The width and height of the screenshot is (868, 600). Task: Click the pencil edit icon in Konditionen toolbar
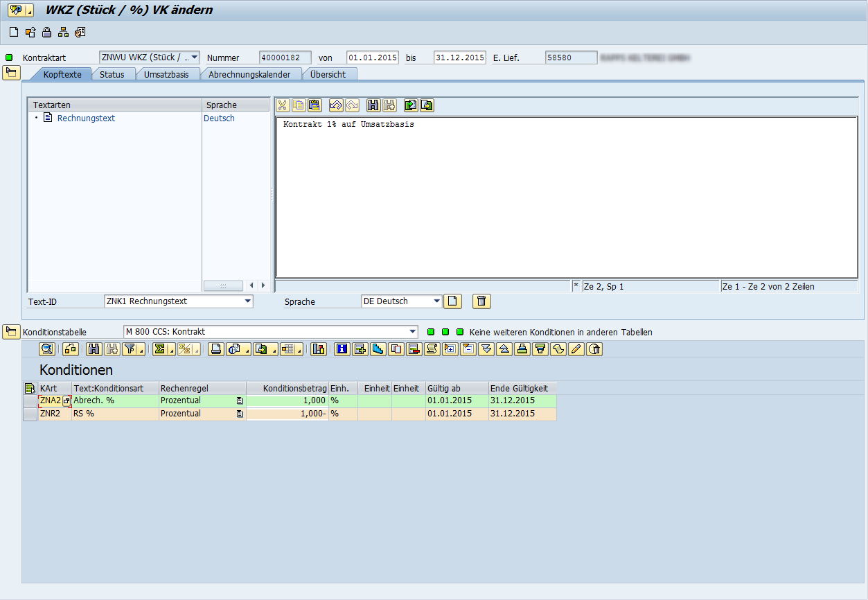(x=576, y=349)
